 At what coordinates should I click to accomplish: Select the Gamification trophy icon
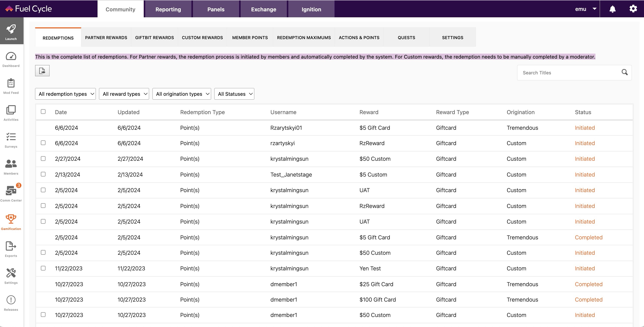click(x=11, y=219)
